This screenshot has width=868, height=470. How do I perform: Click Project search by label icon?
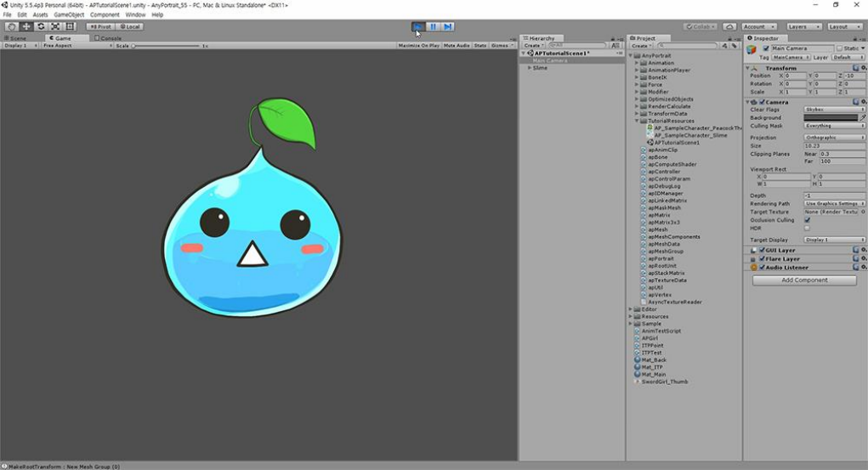click(x=734, y=45)
